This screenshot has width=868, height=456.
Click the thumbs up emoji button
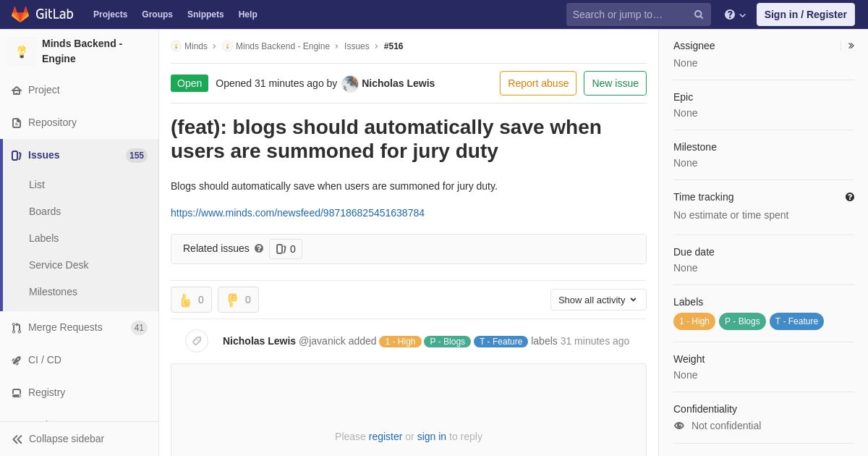point(191,300)
